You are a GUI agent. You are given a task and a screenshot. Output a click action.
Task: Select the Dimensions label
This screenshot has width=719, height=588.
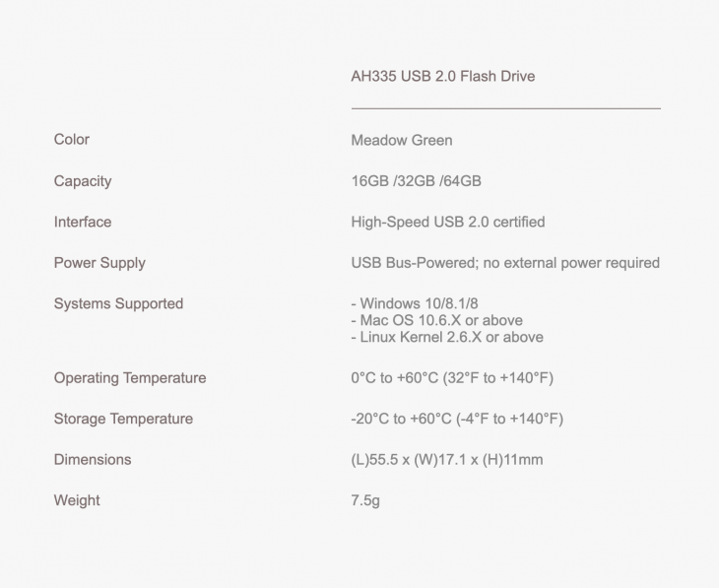point(93,460)
